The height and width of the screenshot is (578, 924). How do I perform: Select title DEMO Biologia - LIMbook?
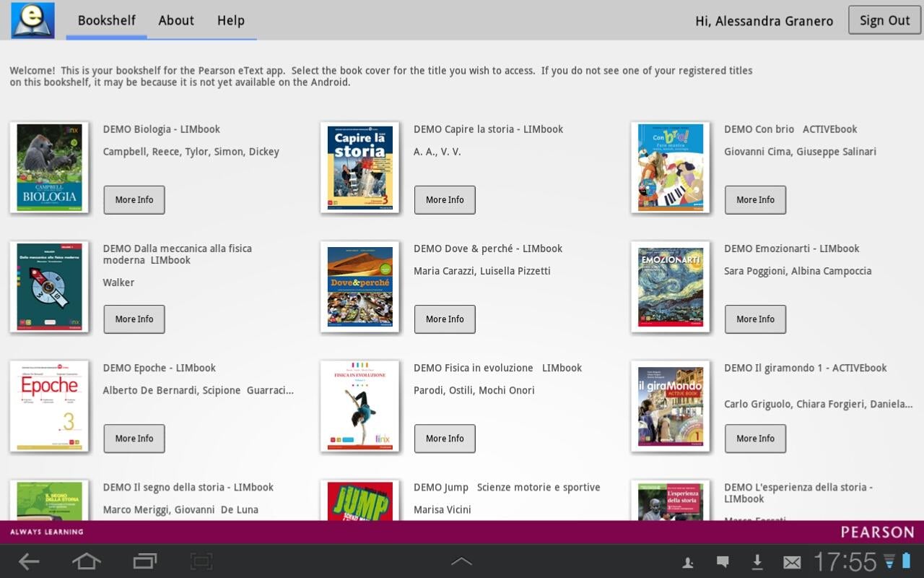point(162,129)
